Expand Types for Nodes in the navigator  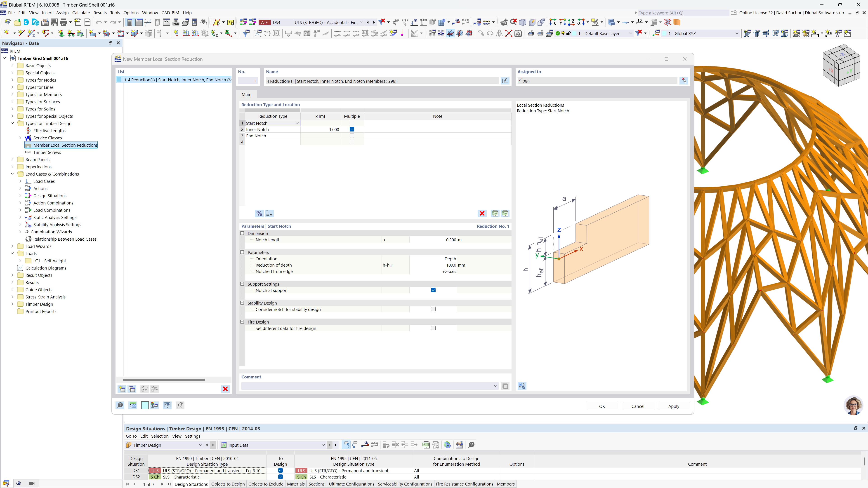12,80
